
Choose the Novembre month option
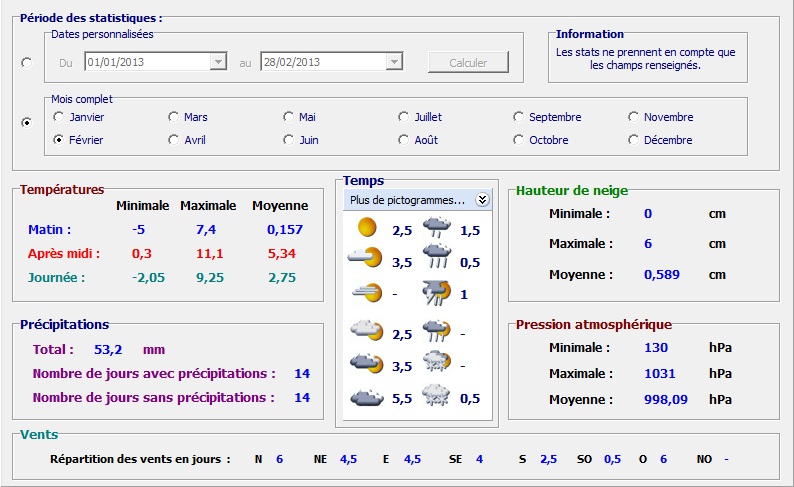[x=633, y=117]
